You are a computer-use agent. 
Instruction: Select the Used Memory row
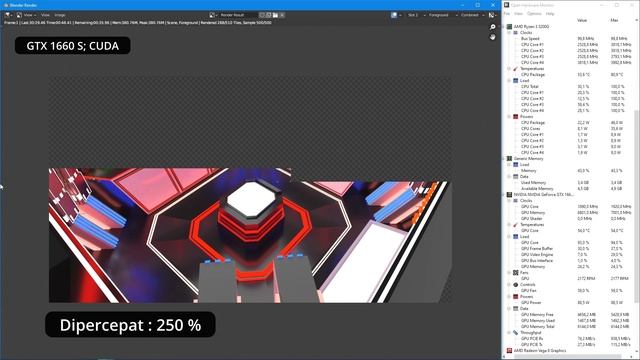click(x=569, y=182)
